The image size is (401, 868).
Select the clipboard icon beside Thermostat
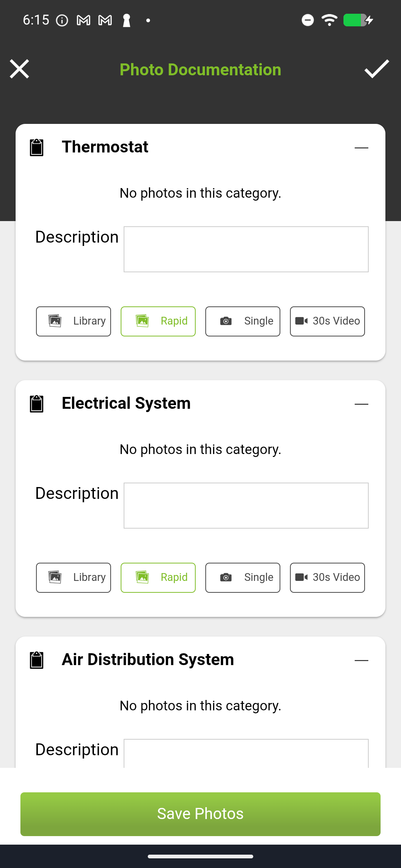point(36,147)
